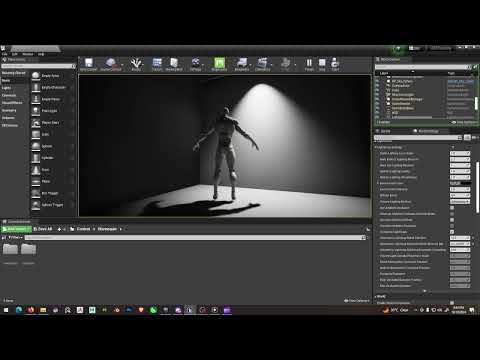Select Box Trigger in Place Actors list

tap(53, 193)
